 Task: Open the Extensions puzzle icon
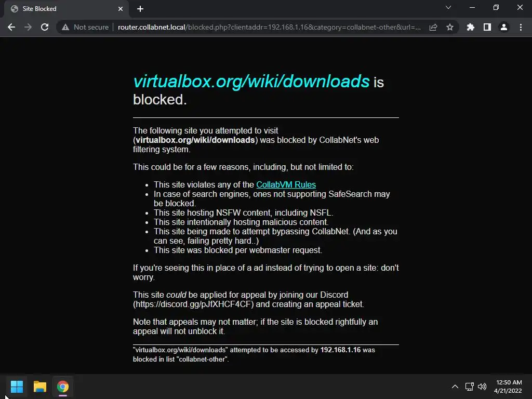[x=471, y=27]
